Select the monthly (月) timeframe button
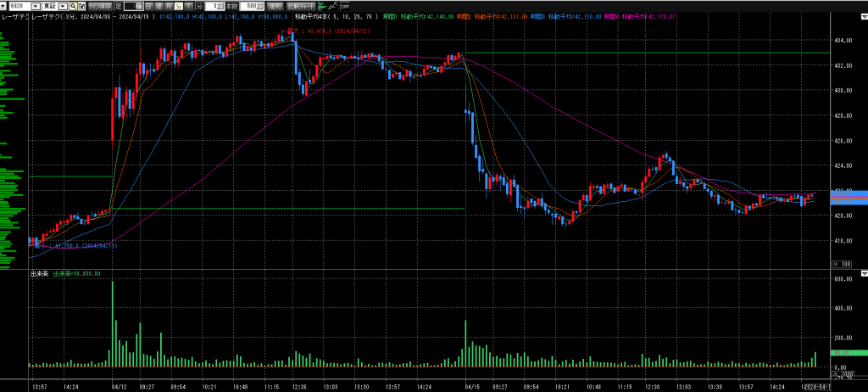The width and height of the screenshot is (868, 392). [x=169, y=6]
